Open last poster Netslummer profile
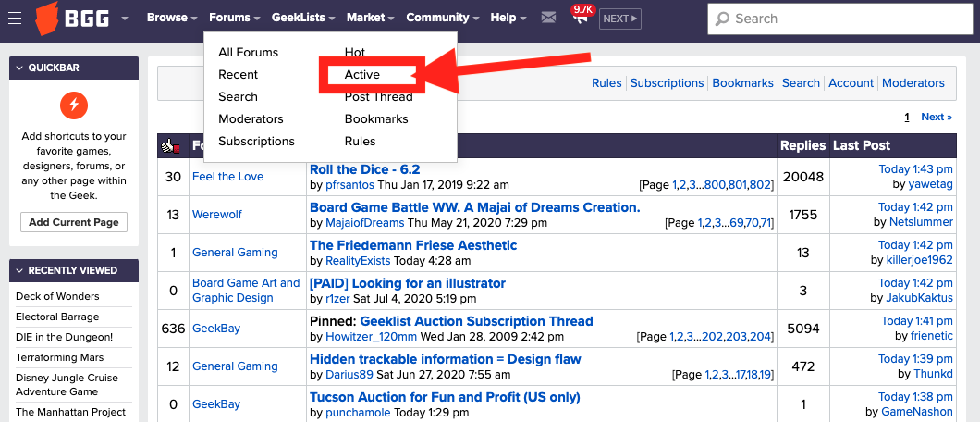The image size is (980, 422). click(x=921, y=222)
